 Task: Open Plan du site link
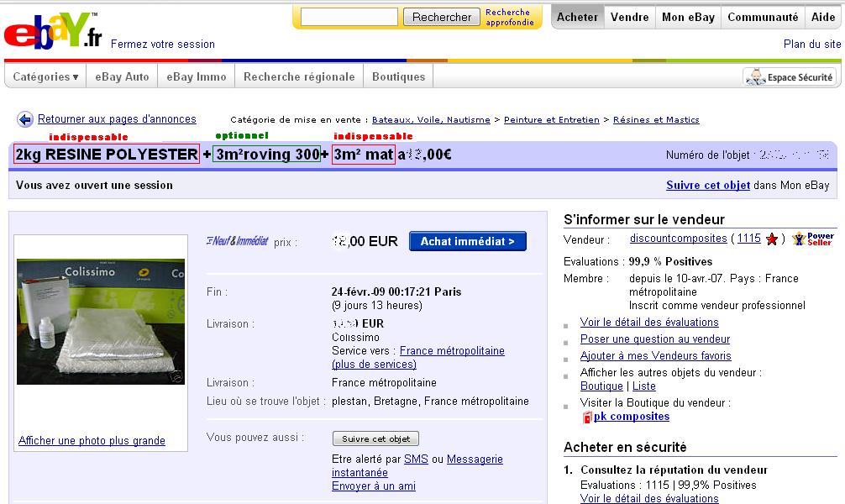point(812,45)
